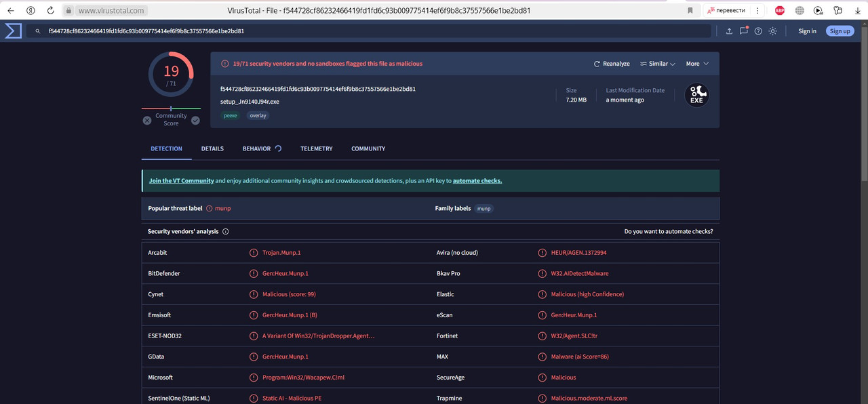Viewport: 868px width, 404px height.
Task: Click the перевести translate button
Action: click(x=726, y=10)
